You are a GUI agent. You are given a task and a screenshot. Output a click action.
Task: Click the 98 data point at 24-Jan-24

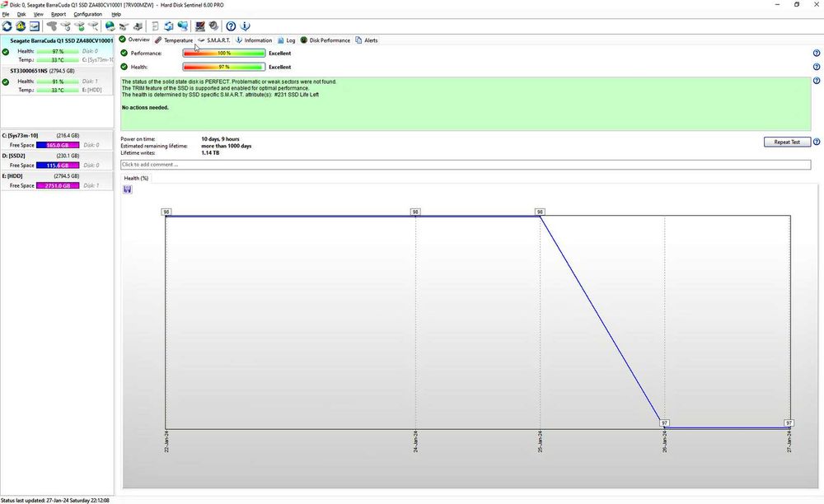click(x=415, y=212)
